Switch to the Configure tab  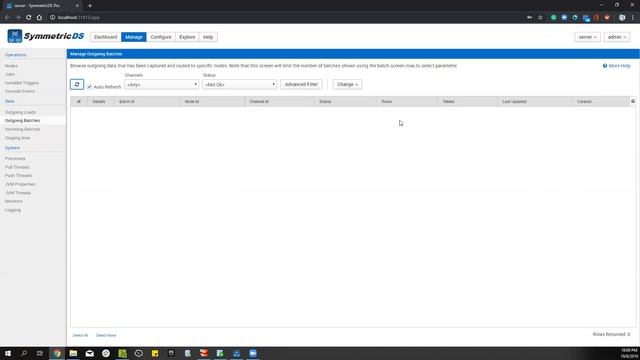tap(161, 37)
